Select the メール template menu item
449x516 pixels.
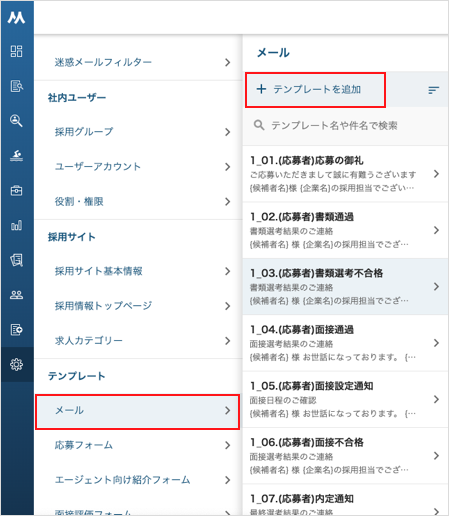coord(137,412)
